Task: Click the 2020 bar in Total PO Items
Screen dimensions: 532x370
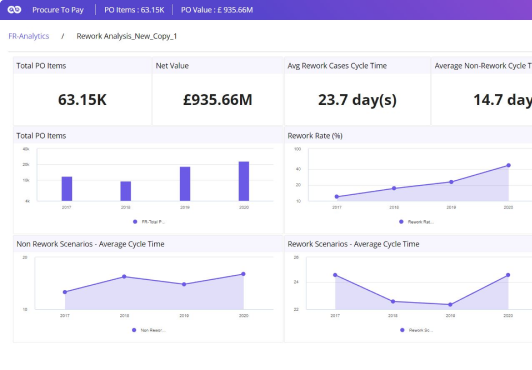Action: coord(244,181)
